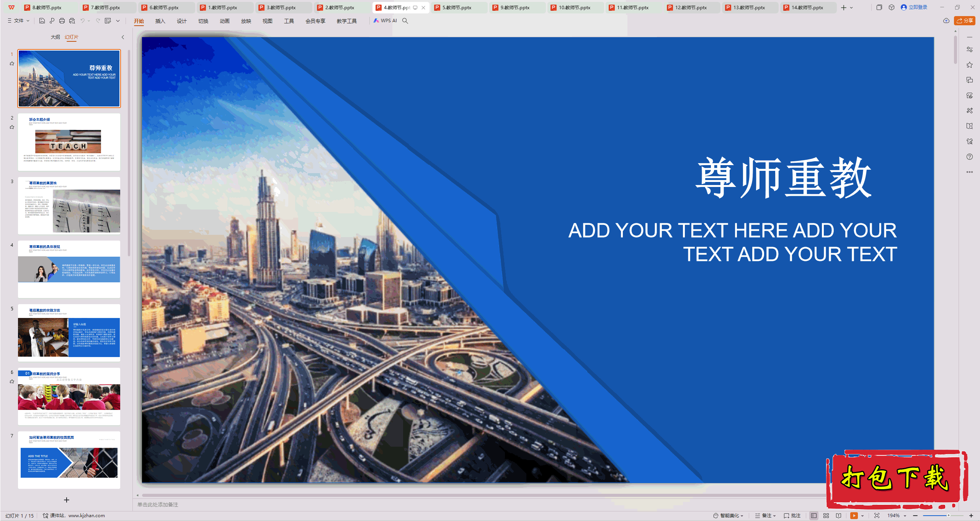Start slideshow with the orange play button
The width and height of the screenshot is (980, 521).
pyautogui.click(x=854, y=516)
